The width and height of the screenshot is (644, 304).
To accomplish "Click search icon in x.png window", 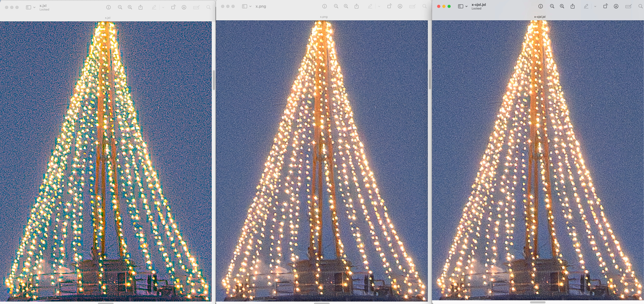I will pos(424,6).
